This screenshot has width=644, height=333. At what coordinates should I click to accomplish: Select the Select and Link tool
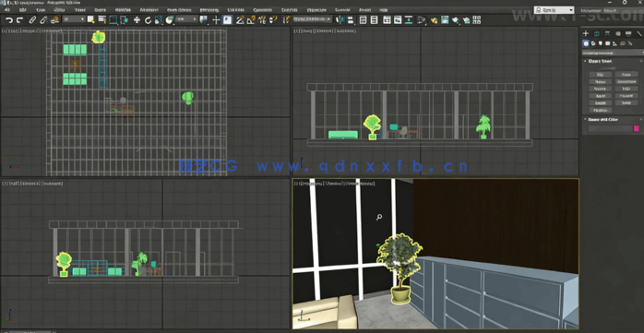tap(32, 19)
